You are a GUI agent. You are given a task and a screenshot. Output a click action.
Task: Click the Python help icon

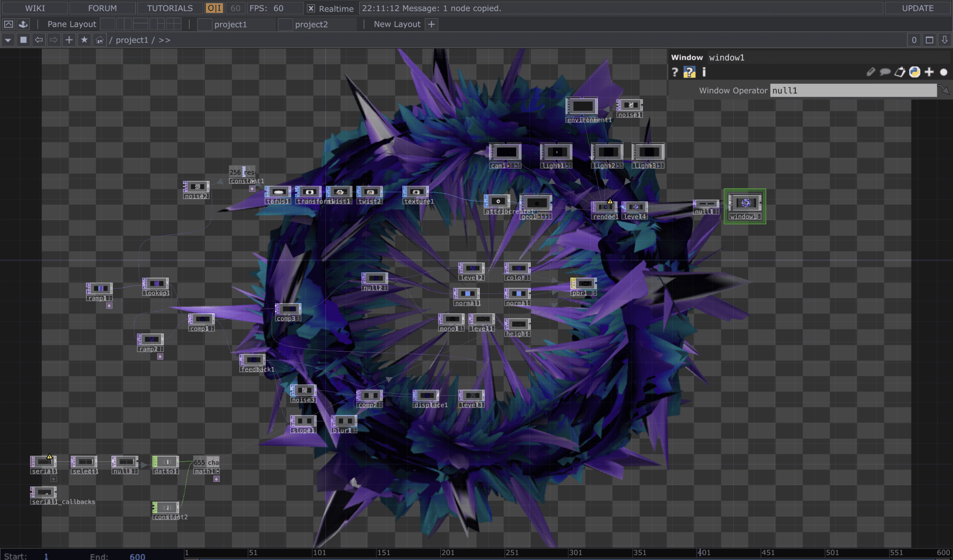(689, 72)
